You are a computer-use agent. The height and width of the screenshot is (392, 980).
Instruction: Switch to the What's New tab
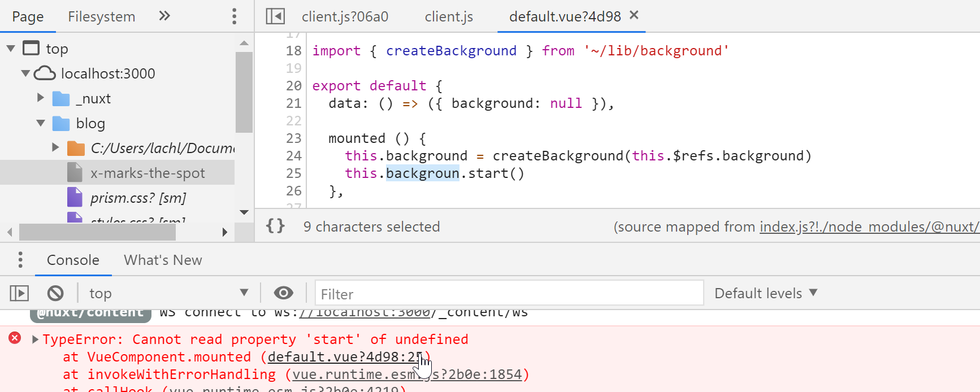point(163,260)
